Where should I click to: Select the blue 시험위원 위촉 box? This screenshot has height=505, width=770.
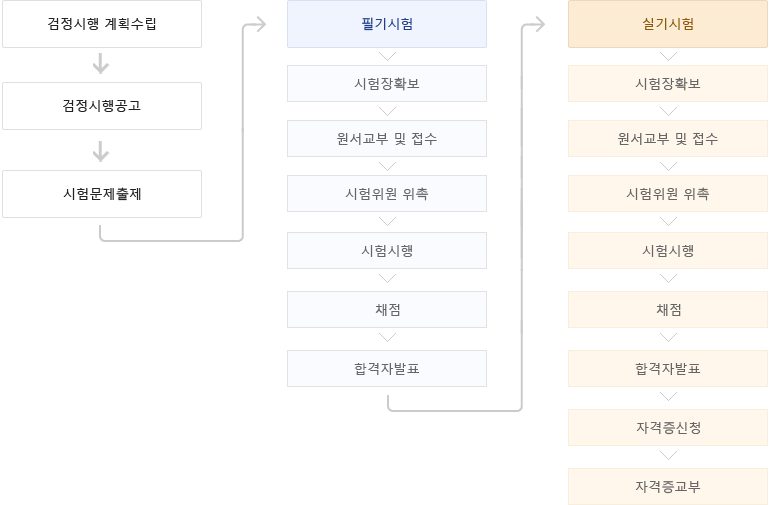pos(387,193)
